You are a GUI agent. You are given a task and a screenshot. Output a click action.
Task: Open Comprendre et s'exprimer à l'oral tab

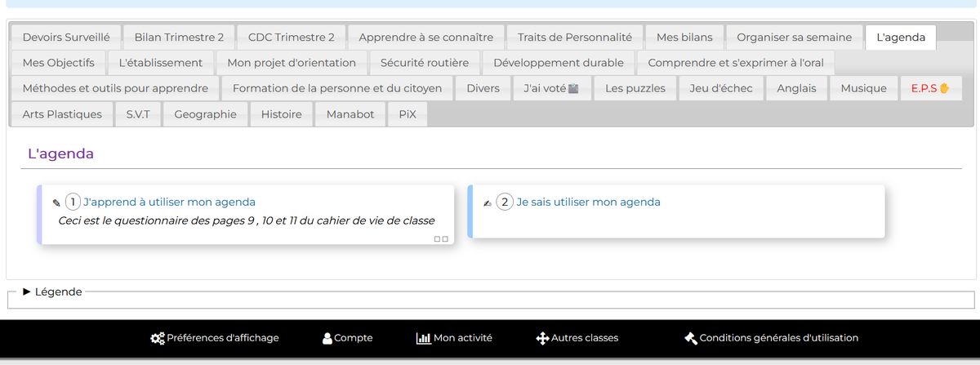tap(736, 62)
